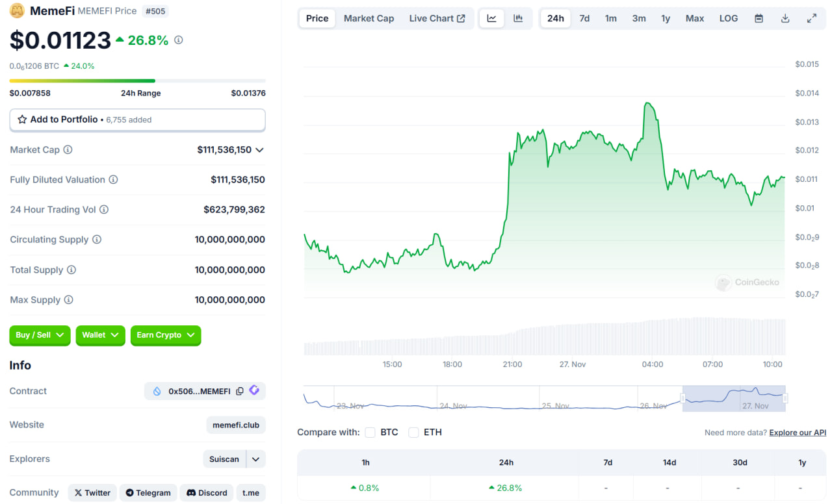Open the Suiscan explorer link
Image resolution: width=832 pixels, height=504 pixels.
click(x=224, y=459)
